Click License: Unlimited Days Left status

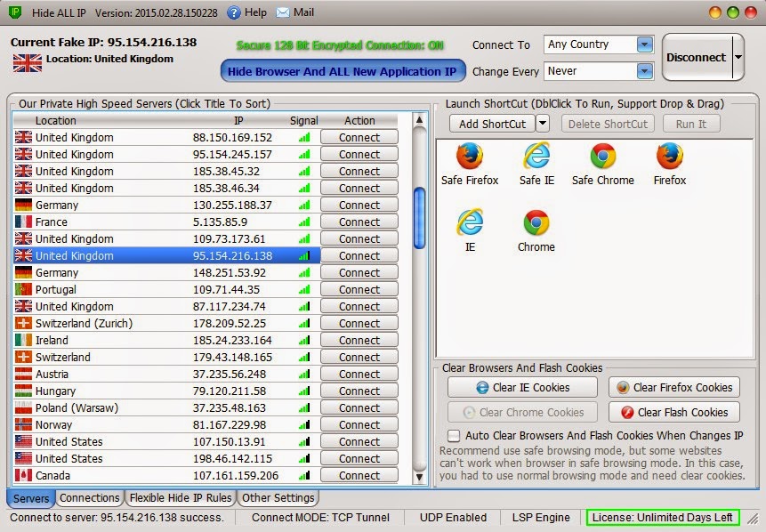pyautogui.click(x=663, y=518)
